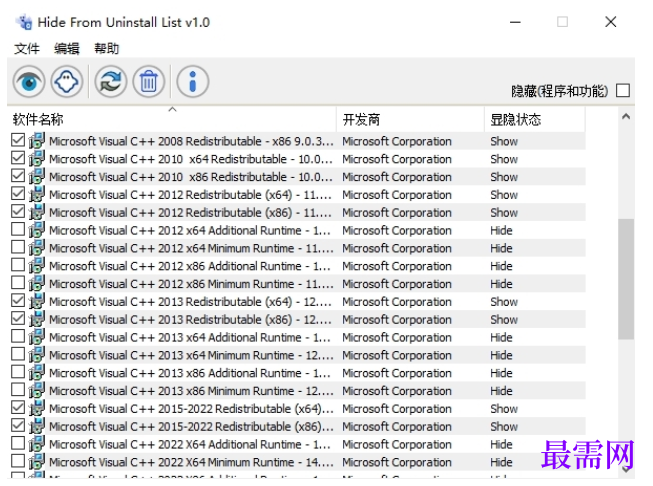The height and width of the screenshot is (486, 653).
Task: Check Visual C++ 2022 X64 Minimum Runtime checkbox
Action: 18,461
